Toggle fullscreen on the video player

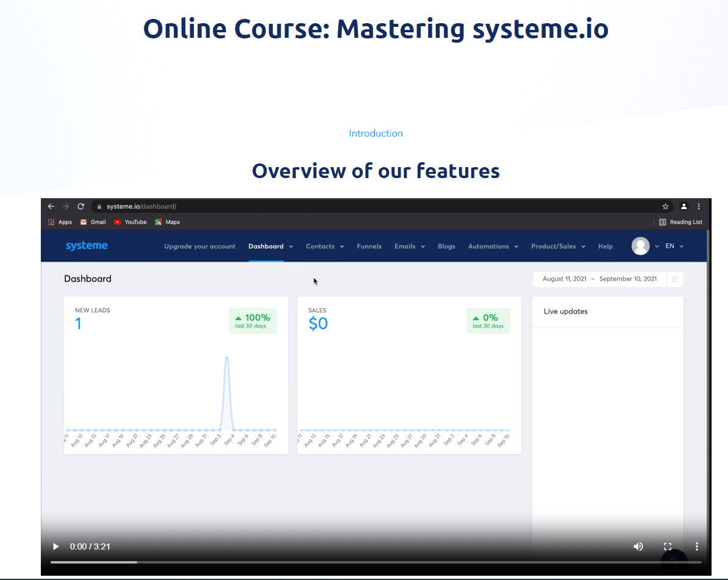[x=668, y=546]
